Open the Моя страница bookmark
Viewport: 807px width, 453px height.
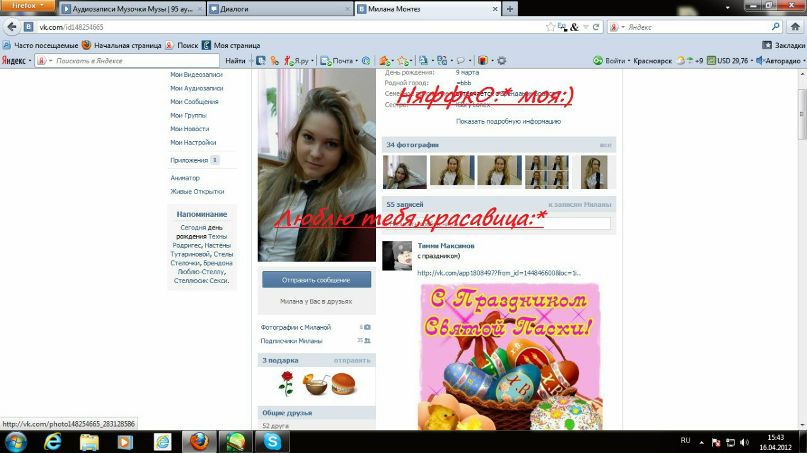(x=231, y=45)
